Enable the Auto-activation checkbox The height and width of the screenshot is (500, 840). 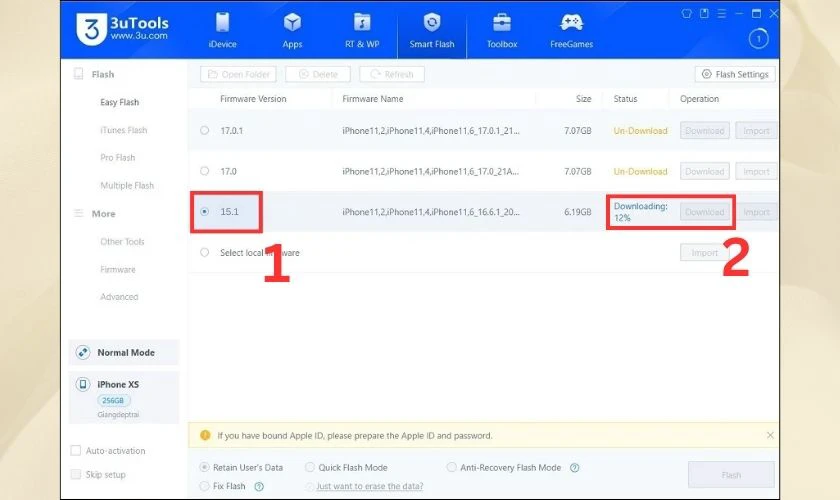(x=76, y=451)
